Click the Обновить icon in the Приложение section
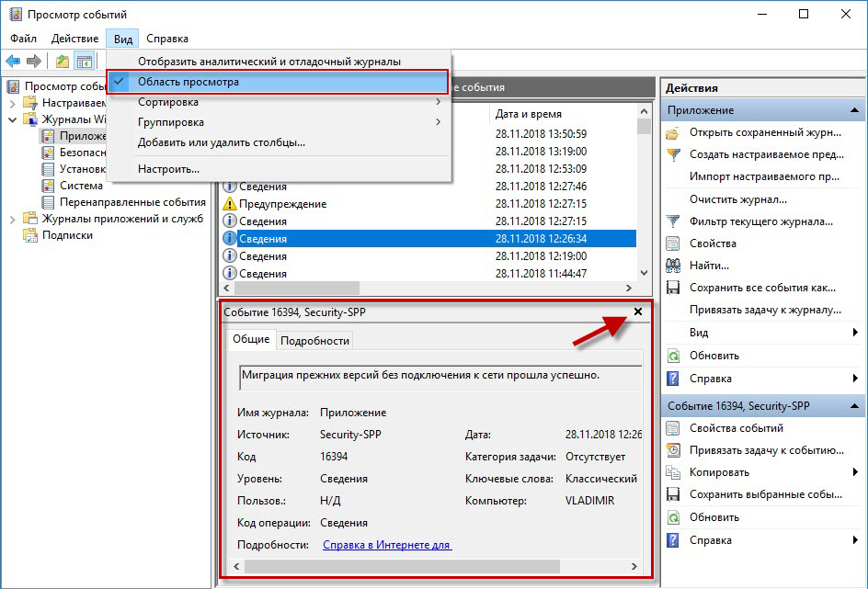The width and height of the screenshot is (868, 589). (673, 356)
